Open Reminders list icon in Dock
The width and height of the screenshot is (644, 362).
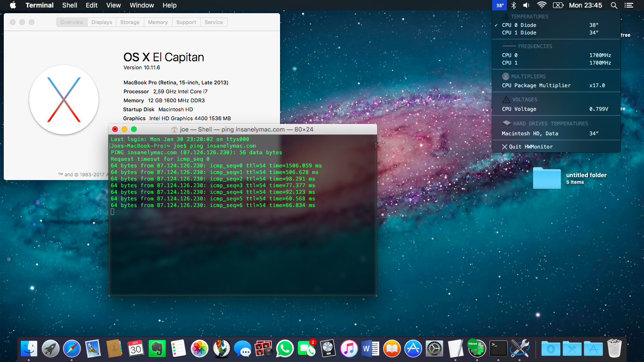point(178,349)
